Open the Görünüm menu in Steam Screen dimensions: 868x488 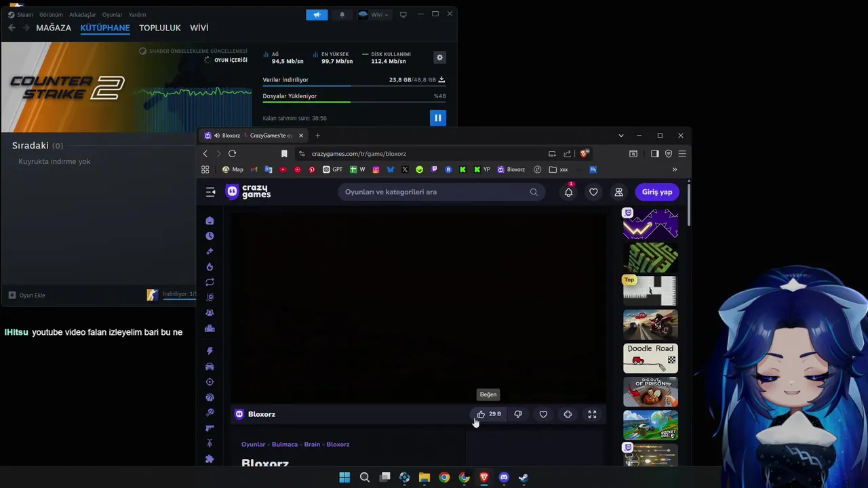(51, 14)
